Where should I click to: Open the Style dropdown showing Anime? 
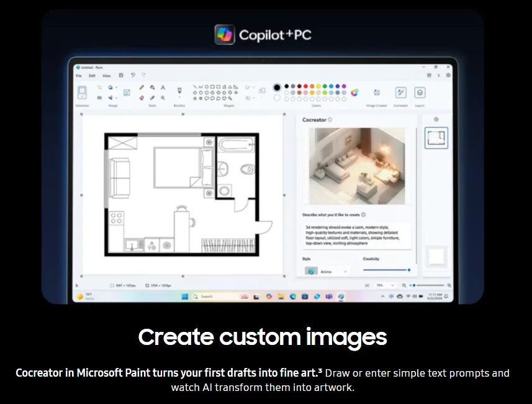pos(326,272)
